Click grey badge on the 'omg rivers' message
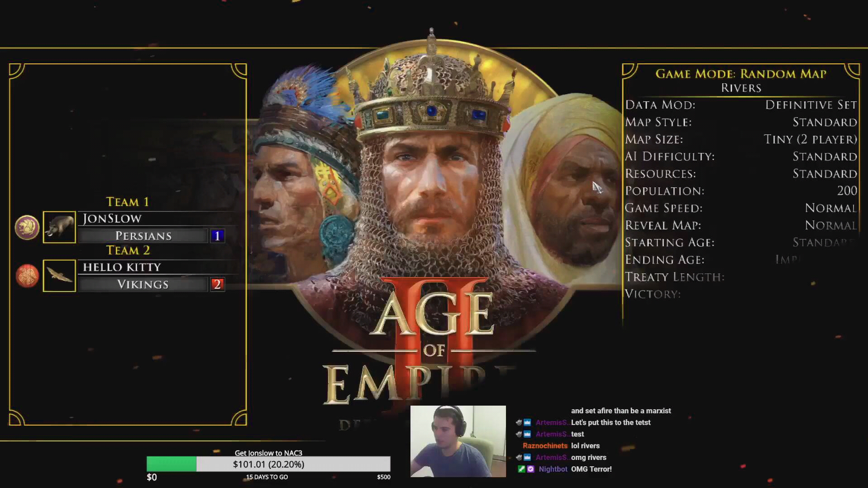The width and height of the screenshot is (868, 488). 519,457
